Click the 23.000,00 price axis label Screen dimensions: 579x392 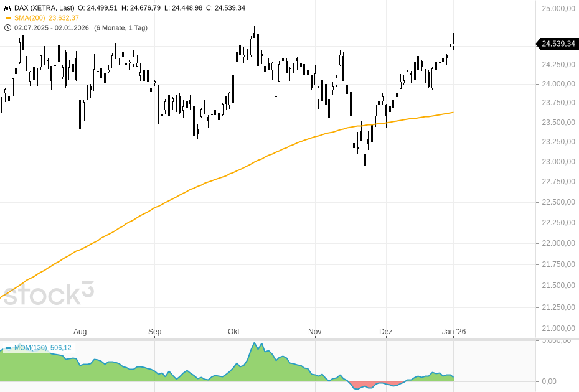pos(557,162)
